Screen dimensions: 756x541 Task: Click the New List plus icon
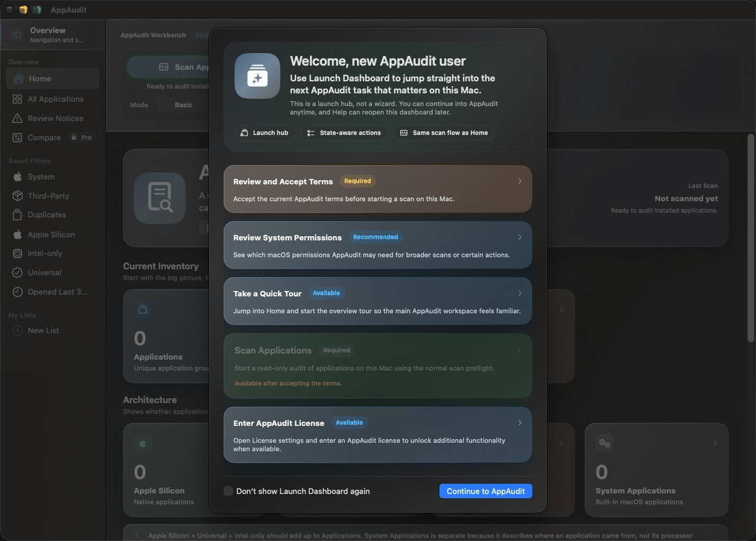tap(17, 331)
